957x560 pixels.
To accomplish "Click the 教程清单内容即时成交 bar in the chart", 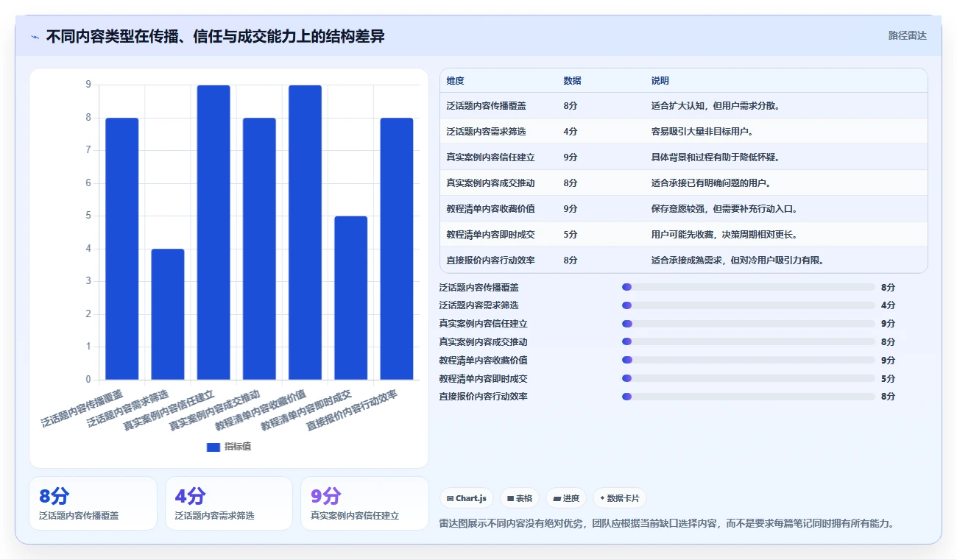I will [x=350, y=298].
